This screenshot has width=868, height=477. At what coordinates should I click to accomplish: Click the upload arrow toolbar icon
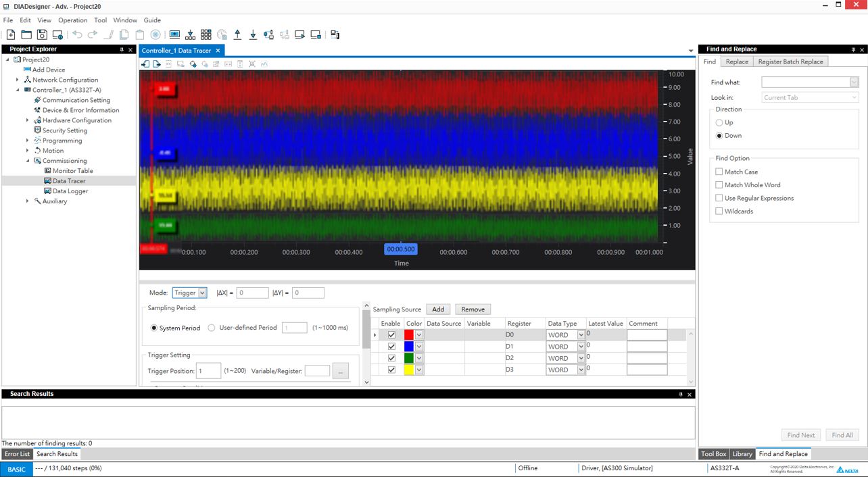237,34
